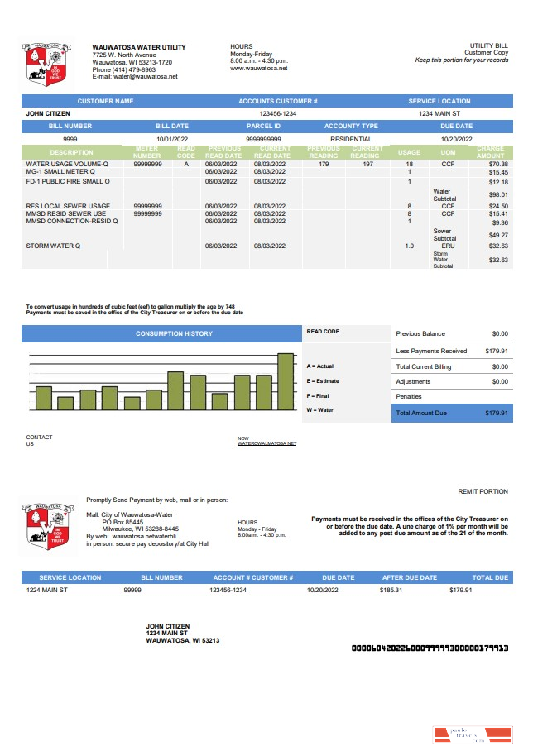Click current reading value 197
Screen dimensions: 533x756
[368, 164]
